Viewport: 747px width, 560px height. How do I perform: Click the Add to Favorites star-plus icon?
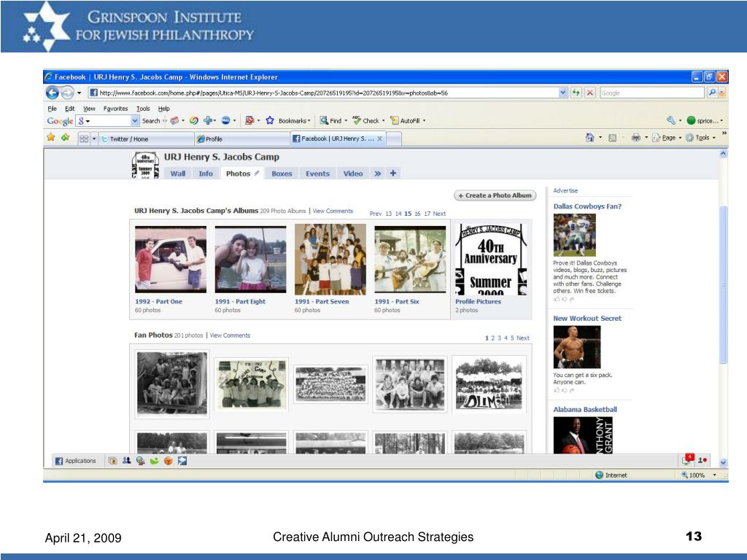tap(65, 138)
